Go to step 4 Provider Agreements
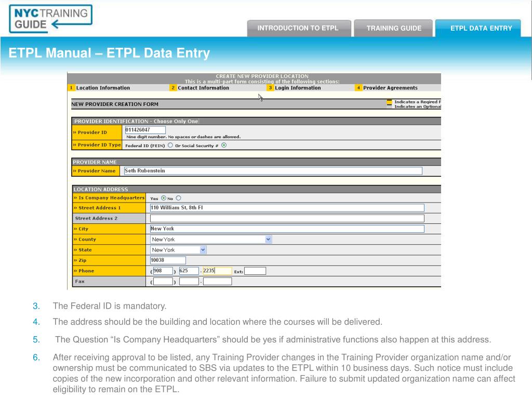The image size is (532, 399). click(x=387, y=88)
